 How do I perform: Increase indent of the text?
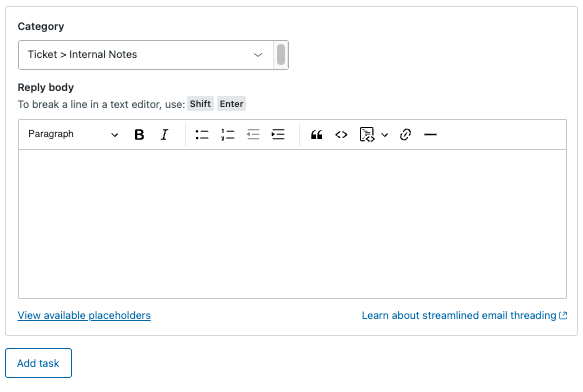coord(278,135)
